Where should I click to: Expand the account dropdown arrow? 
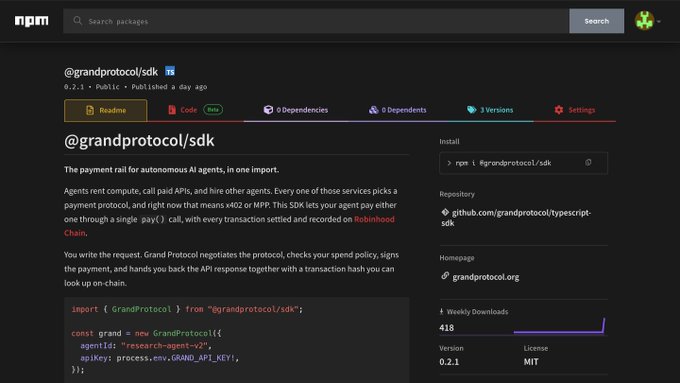coord(659,21)
